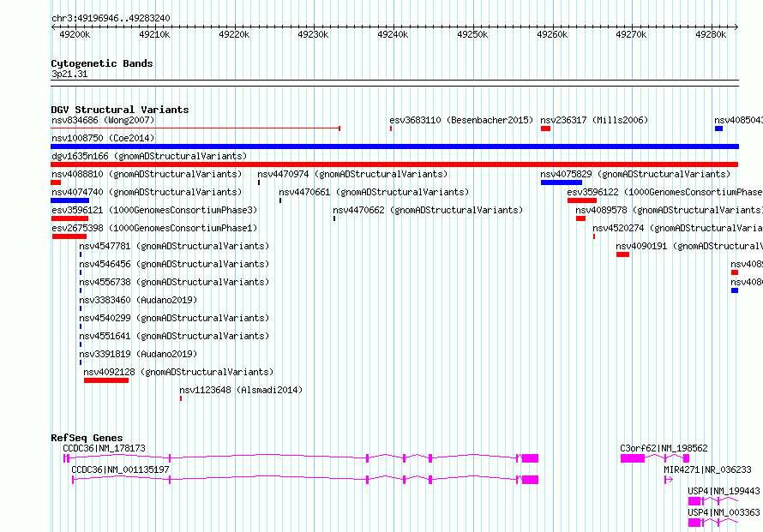763x532 pixels.
Task: Click the ruler's right arrow end
Action: point(736,27)
